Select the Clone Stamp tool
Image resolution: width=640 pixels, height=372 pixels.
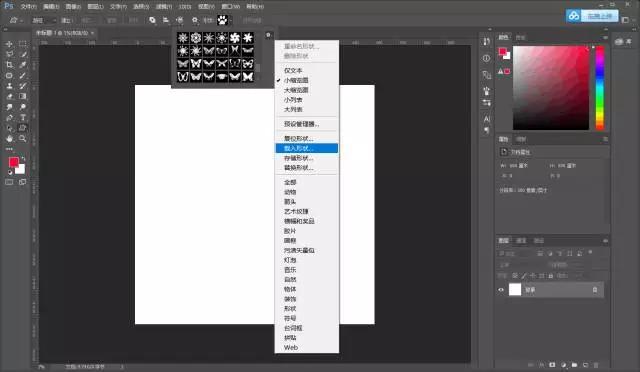point(9,86)
